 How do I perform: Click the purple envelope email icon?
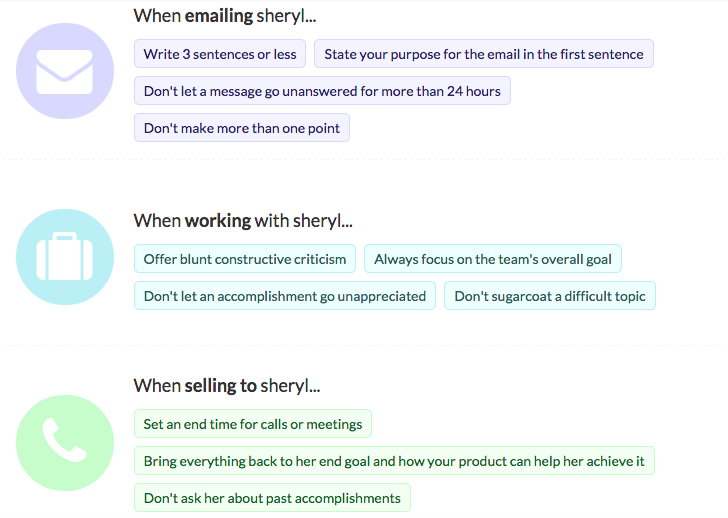click(x=64, y=71)
